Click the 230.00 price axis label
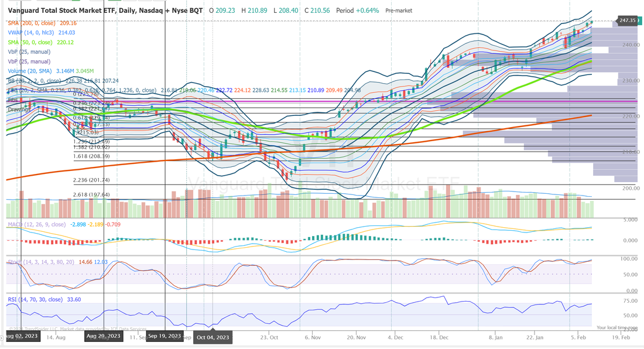Viewport: 644px width, 349px height. click(x=631, y=80)
